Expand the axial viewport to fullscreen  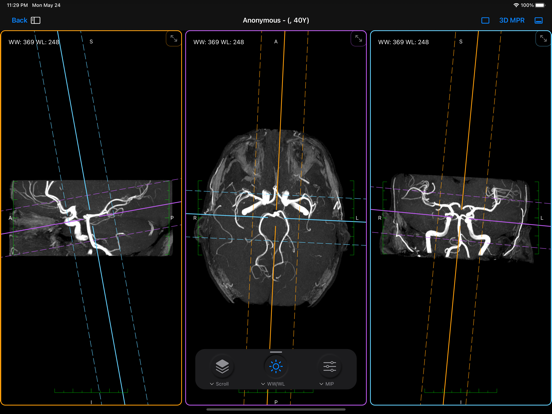[358, 39]
